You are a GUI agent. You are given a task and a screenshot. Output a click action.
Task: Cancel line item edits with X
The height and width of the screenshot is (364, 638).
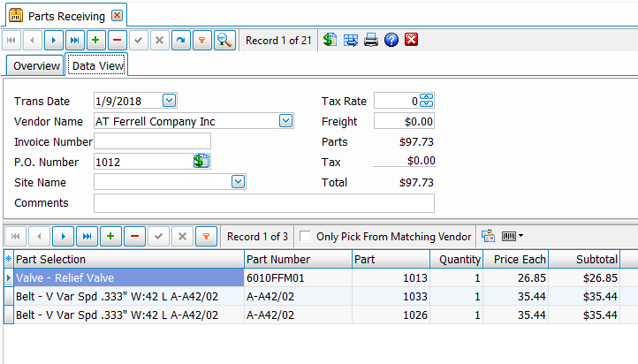(x=182, y=236)
